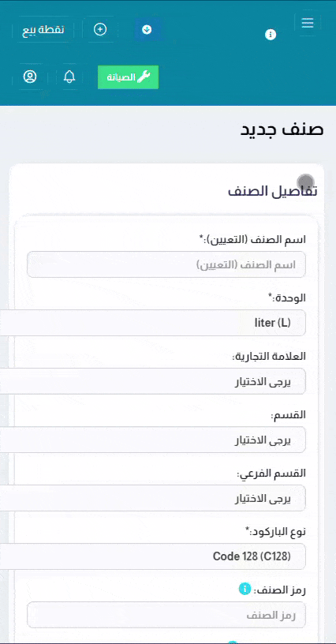This screenshot has width=336, height=644.
Task: Click the اسم الصنف (التعيين) field label
Action: coord(252,240)
